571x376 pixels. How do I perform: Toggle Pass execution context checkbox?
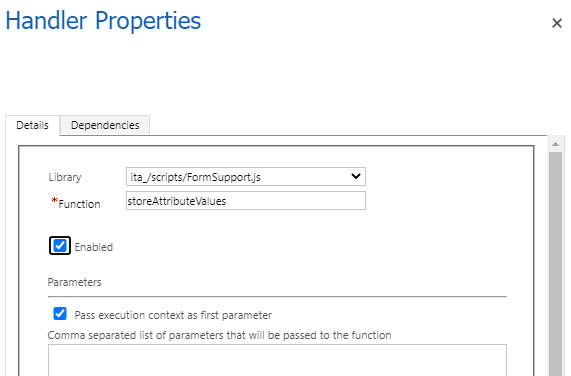tap(60, 313)
